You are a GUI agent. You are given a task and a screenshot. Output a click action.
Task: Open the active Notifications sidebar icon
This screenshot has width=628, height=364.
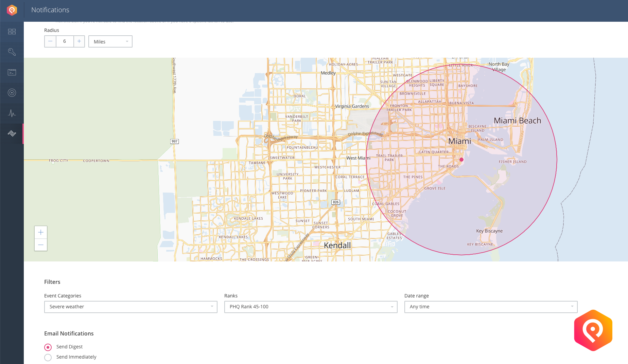click(x=12, y=133)
